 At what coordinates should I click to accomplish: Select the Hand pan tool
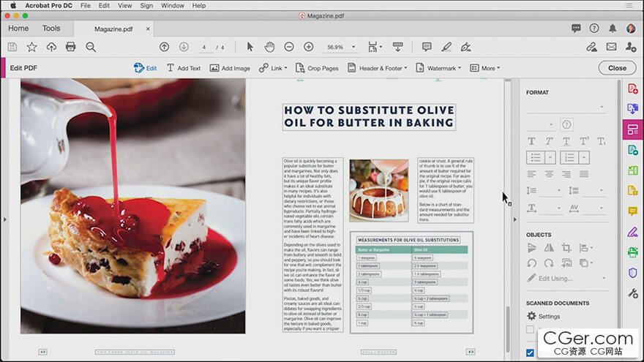tap(269, 47)
